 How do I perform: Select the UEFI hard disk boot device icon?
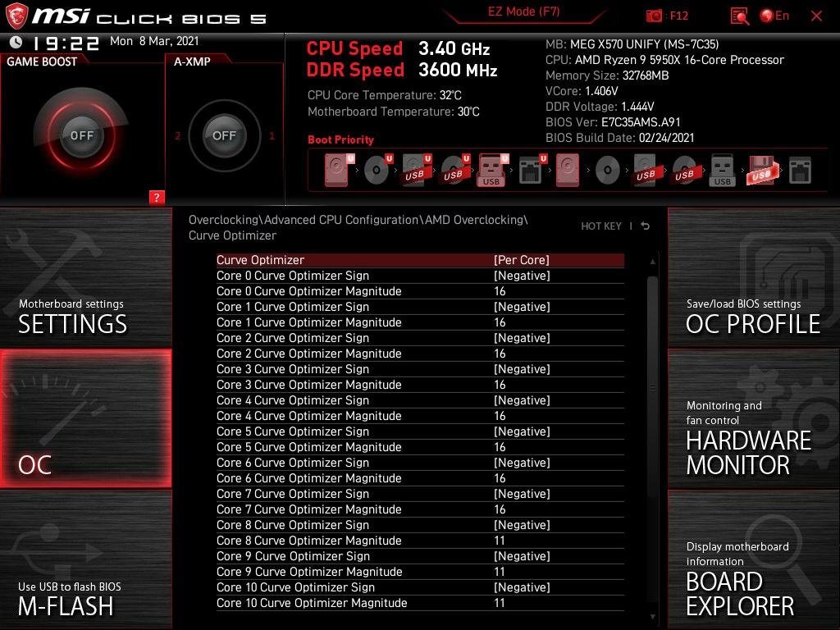(x=339, y=170)
